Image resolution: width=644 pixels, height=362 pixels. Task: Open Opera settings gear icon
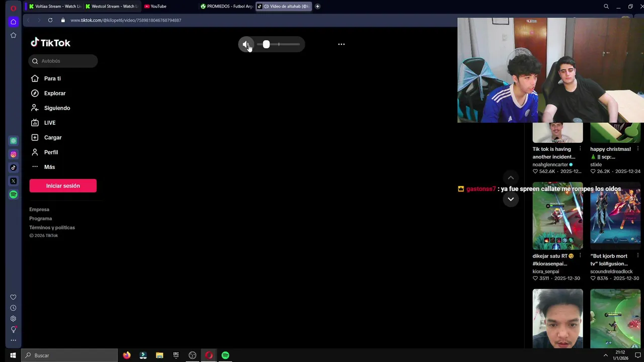[x=14, y=318]
